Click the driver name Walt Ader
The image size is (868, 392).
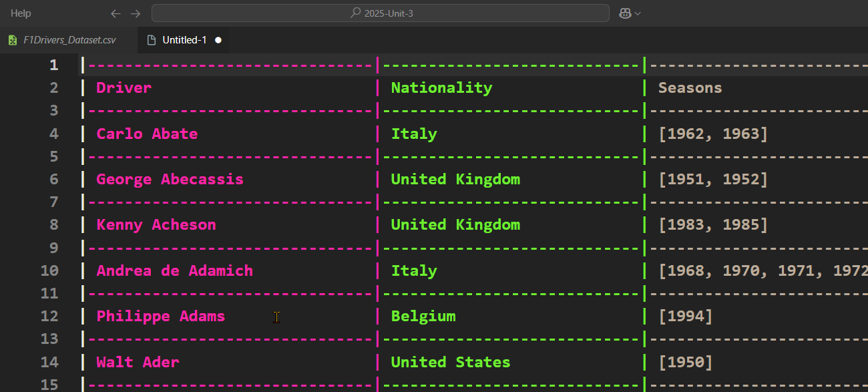click(138, 362)
